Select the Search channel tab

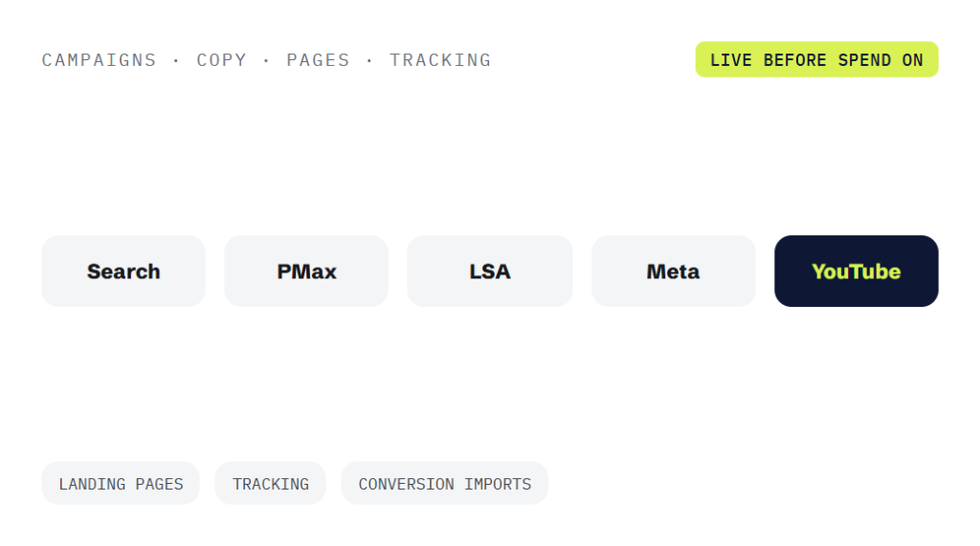(123, 272)
